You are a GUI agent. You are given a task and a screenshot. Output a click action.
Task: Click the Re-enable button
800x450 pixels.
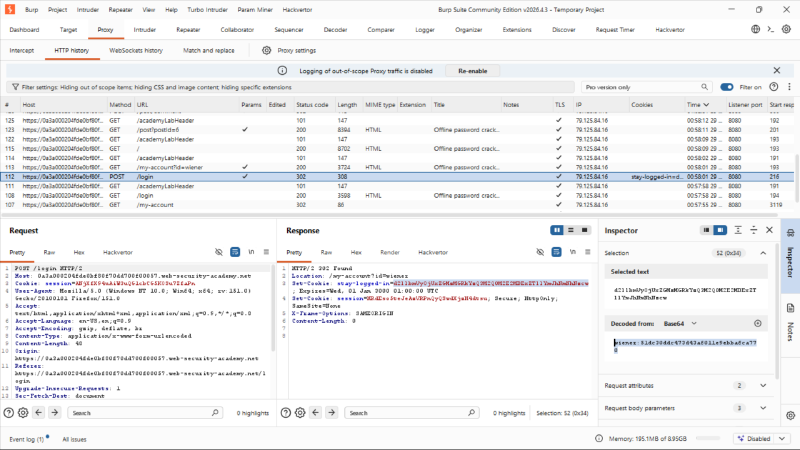click(472, 71)
